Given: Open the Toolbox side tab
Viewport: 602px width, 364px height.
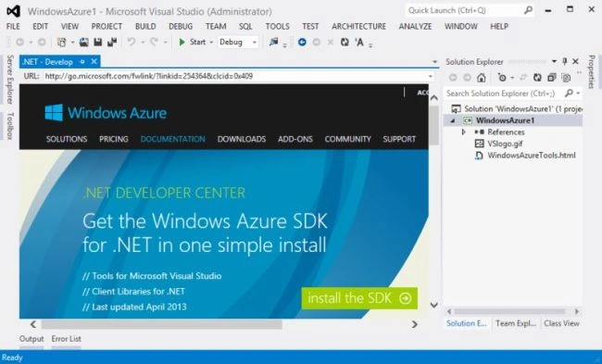Looking at the screenshot, I should pyautogui.click(x=10, y=126).
